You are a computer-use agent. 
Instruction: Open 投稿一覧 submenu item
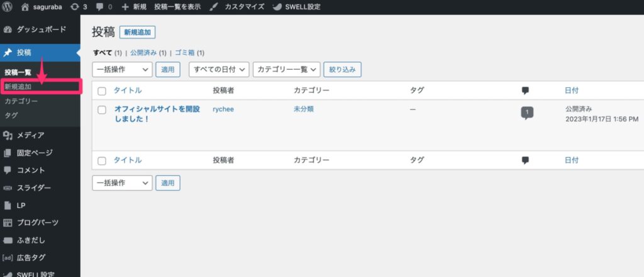point(18,72)
